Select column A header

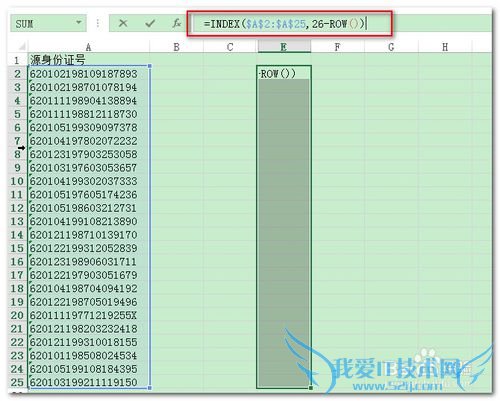89,47
